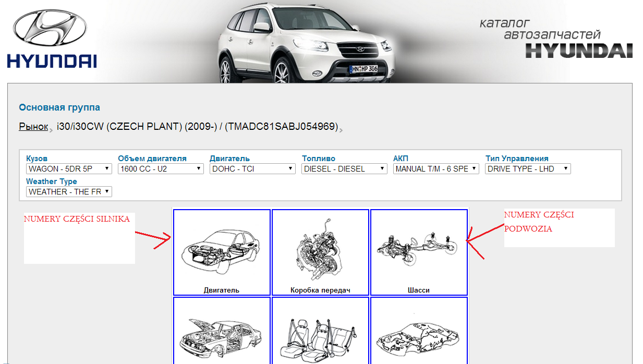Screen dimensions: 643x364
Task: Click the Двигатель label above the DOHC dropdown
Action: tap(230, 159)
